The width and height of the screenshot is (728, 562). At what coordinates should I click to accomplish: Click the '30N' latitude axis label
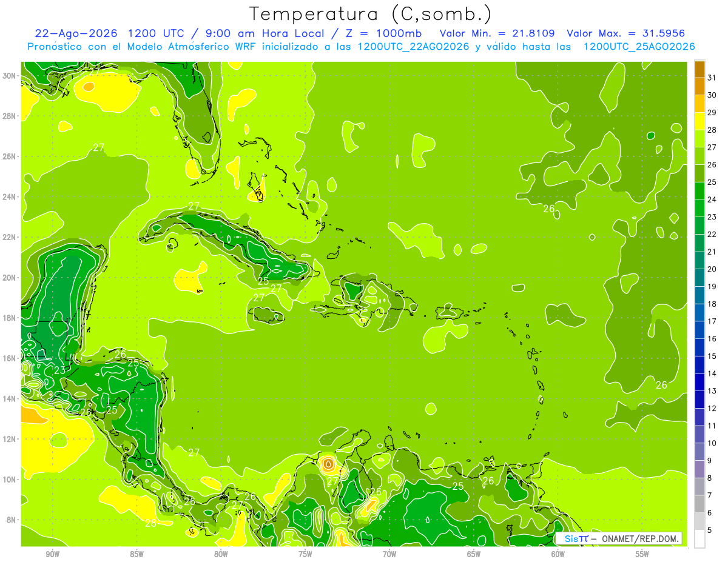10,76
